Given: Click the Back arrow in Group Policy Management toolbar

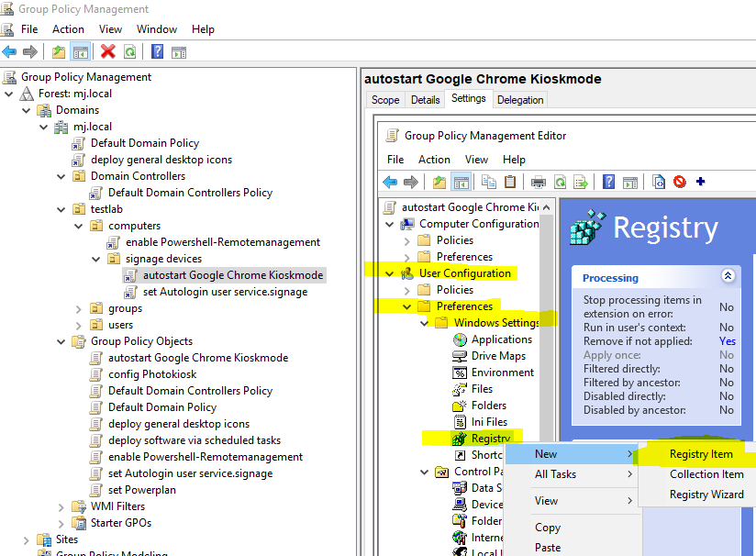Looking at the screenshot, I should pos(9,51).
